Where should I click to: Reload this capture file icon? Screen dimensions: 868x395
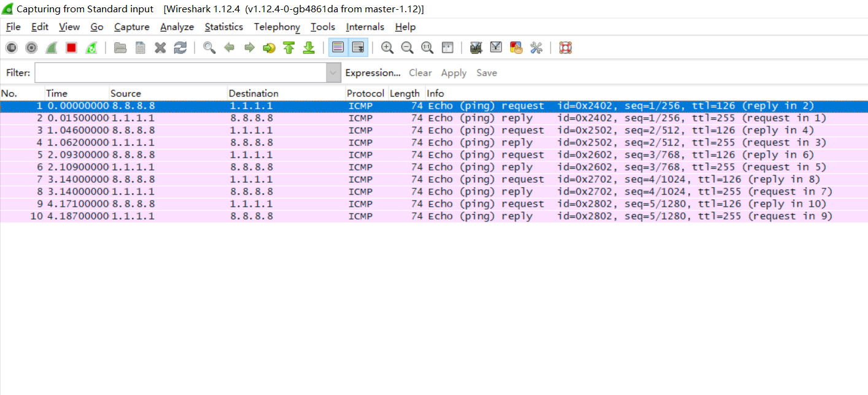[x=180, y=48]
